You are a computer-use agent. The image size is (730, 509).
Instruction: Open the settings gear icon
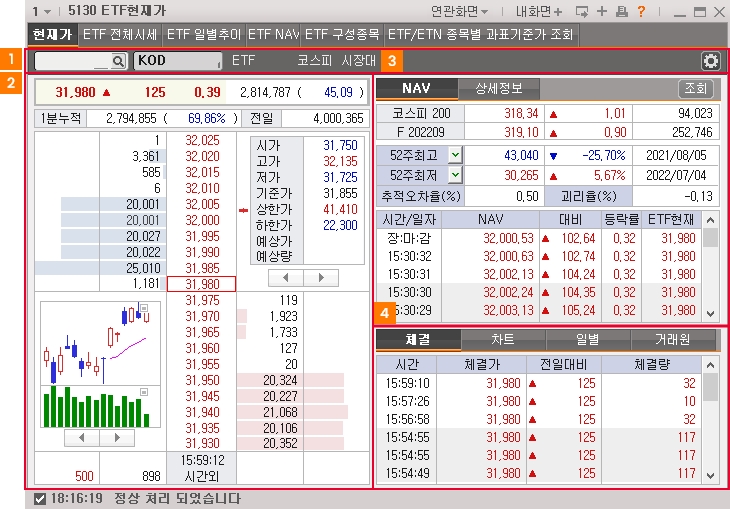pyautogui.click(x=710, y=61)
